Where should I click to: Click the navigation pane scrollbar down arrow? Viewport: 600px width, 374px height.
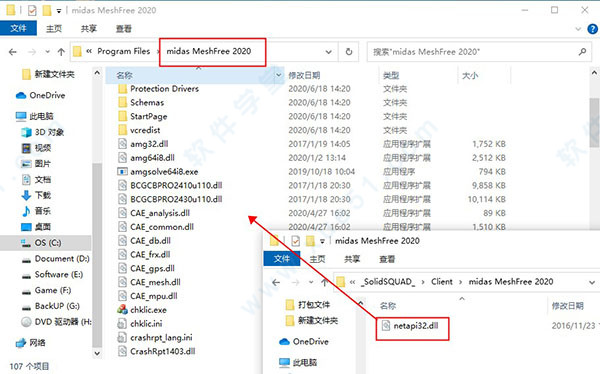[97, 353]
